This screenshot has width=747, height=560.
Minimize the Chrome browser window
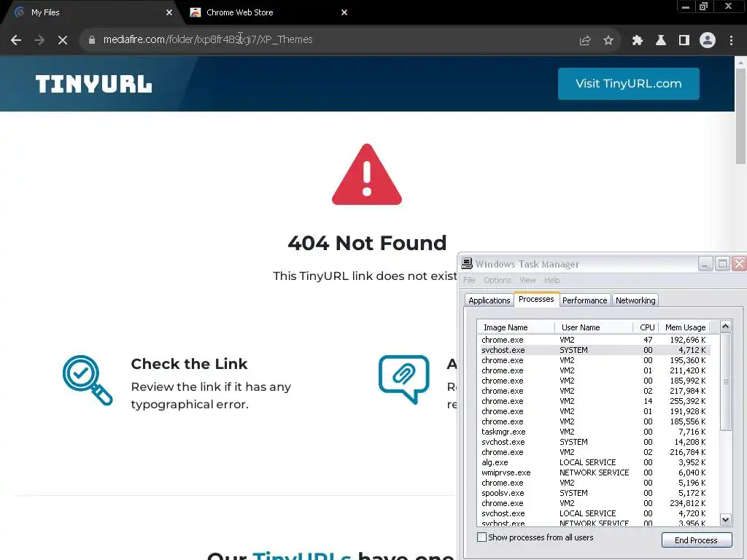[686, 6]
